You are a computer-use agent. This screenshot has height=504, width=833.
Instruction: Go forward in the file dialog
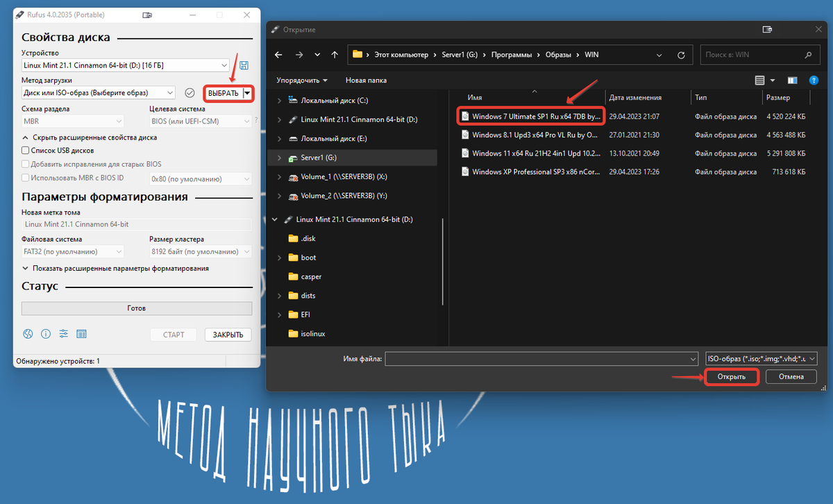(299, 54)
